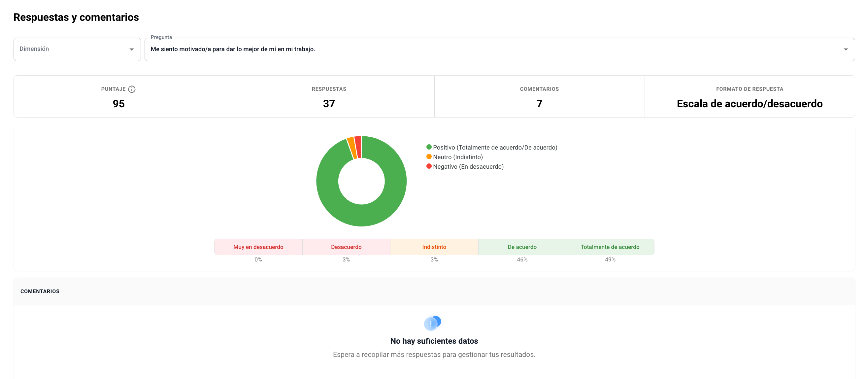Expand the Pregunta dropdown arrow

coord(846,50)
